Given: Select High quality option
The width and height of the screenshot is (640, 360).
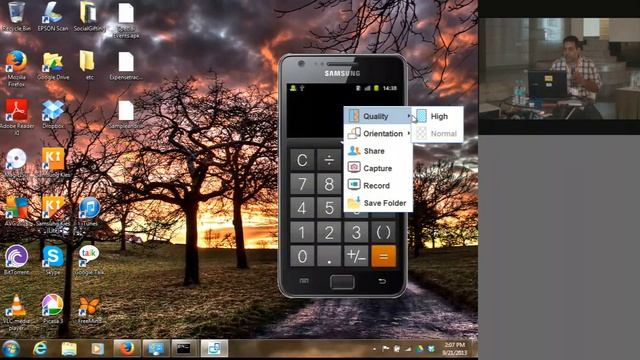Looking at the screenshot, I should tap(438, 116).
